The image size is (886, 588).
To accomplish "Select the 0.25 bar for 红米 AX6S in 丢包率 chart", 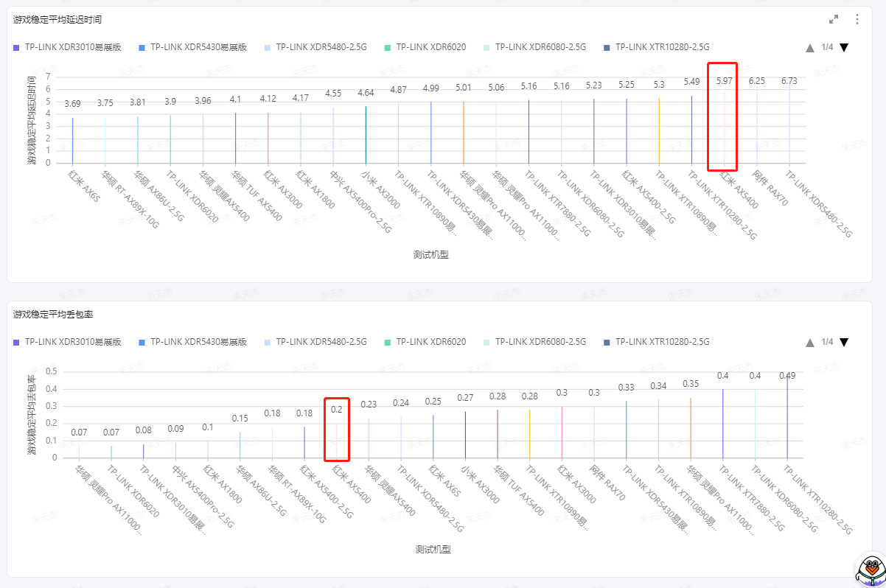I will pos(433,436).
